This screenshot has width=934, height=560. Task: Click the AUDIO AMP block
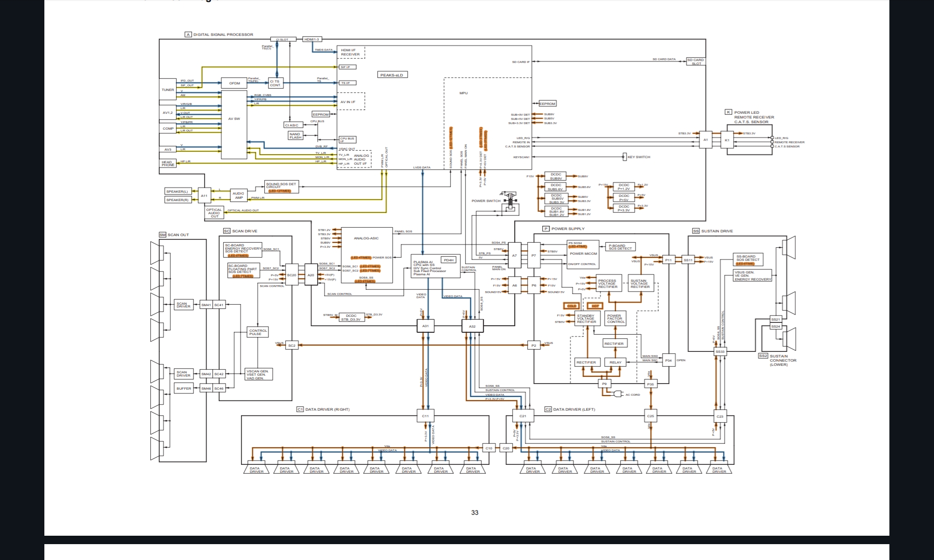pos(239,196)
